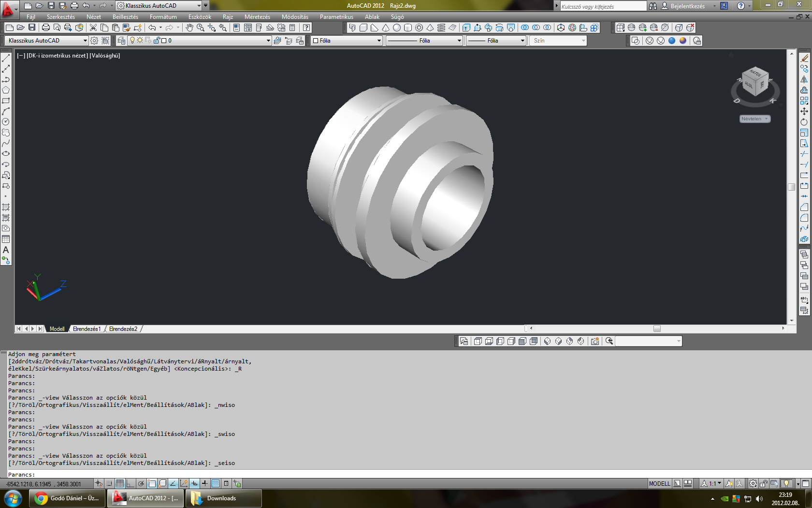Toggle Ortho mode in status bar
Image resolution: width=812 pixels, height=508 pixels.
click(130, 483)
